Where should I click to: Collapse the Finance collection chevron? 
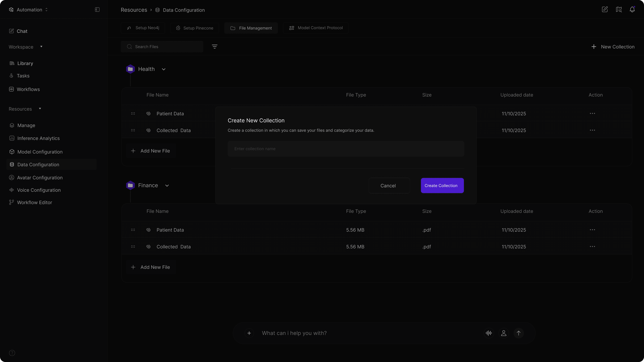(167, 186)
